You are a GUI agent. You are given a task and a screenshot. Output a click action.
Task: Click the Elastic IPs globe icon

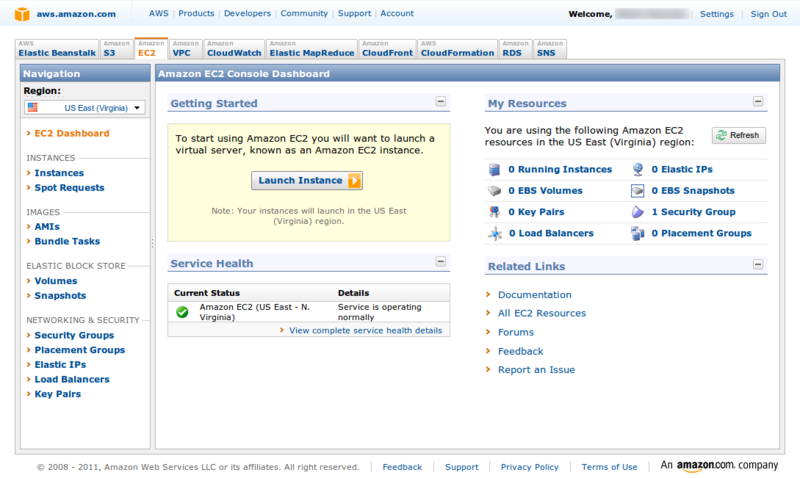pyautogui.click(x=638, y=169)
